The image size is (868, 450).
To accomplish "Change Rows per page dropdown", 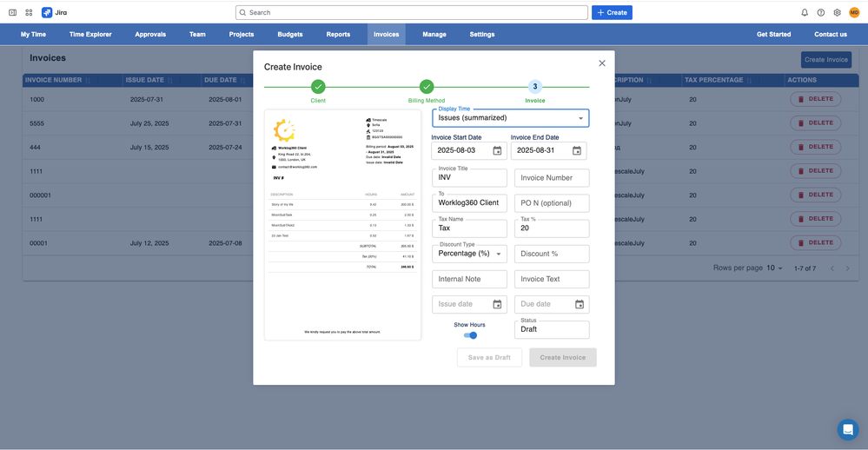I will (x=774, y=268).
